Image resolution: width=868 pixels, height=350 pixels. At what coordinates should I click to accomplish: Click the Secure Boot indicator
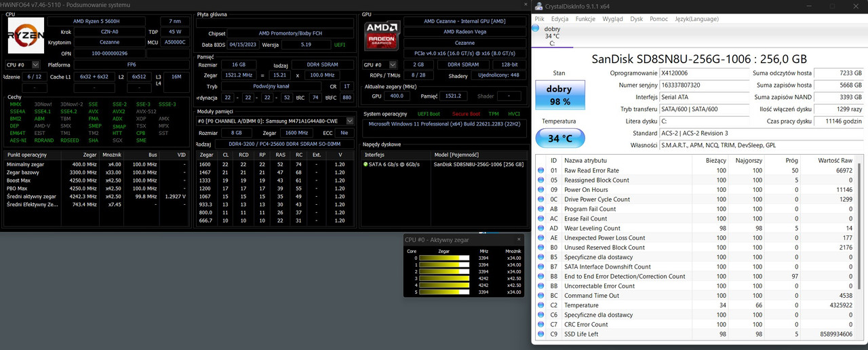click(465, 114)
